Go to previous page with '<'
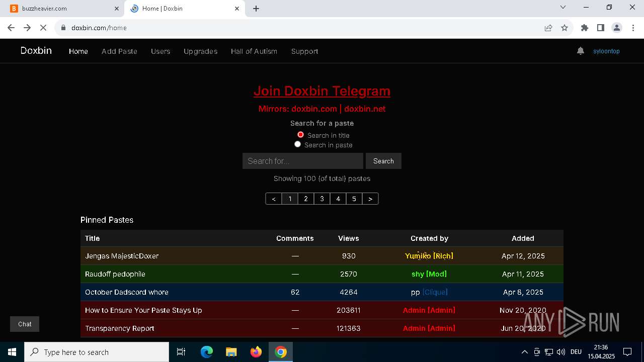The width and height of the screenshot is (644, 362). click(x=274, y=199)
